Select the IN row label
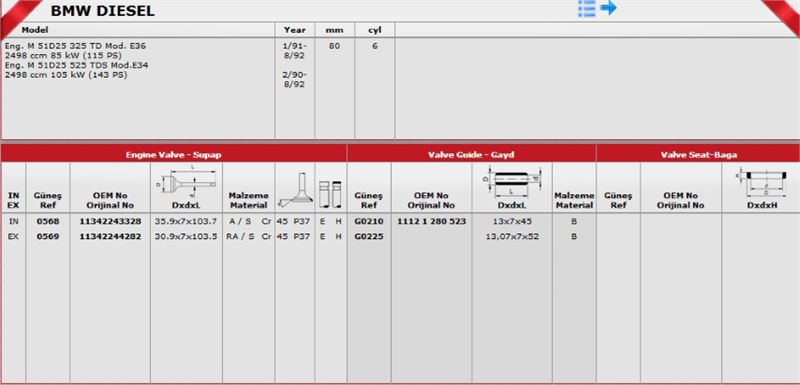Viewport: 800px width, 385px height. 13,221
